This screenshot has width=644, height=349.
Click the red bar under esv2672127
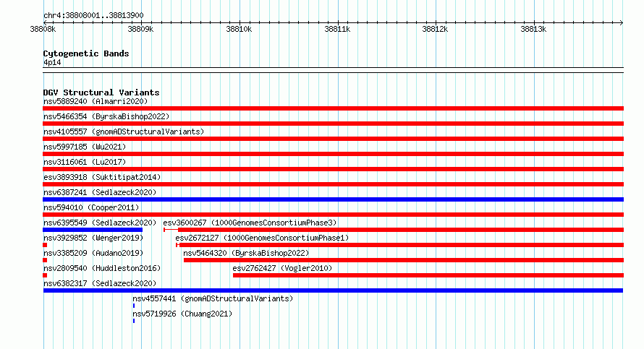pos(402,245)
